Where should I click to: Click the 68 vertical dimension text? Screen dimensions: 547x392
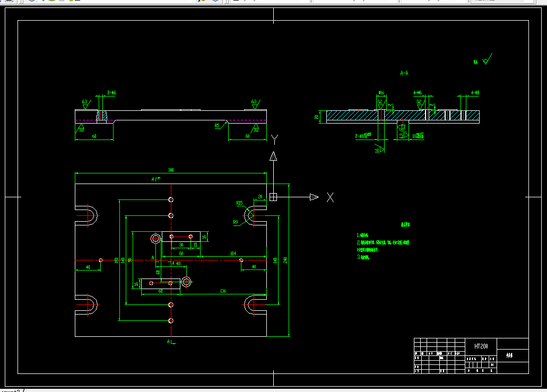pyautogui.click(x=158, y=272)
